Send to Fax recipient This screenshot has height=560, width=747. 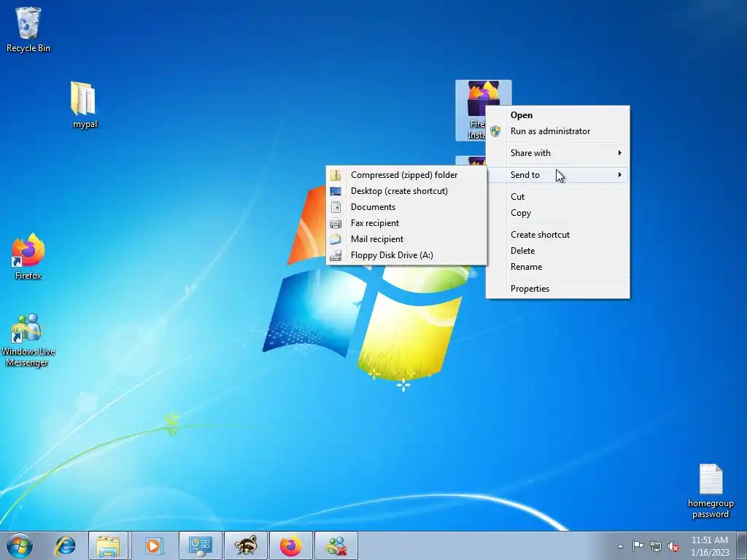(x=406, y=223)
